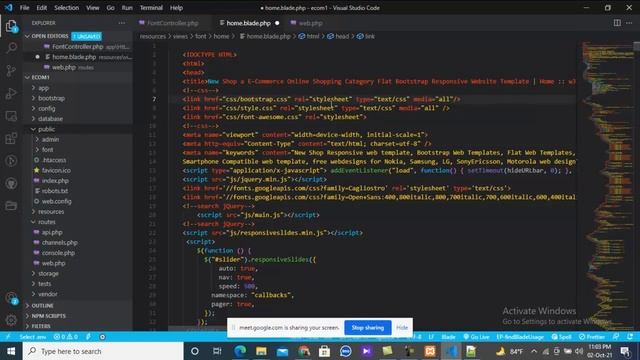
Task: Expand the bootstrap folder
Action: point(51,98)
